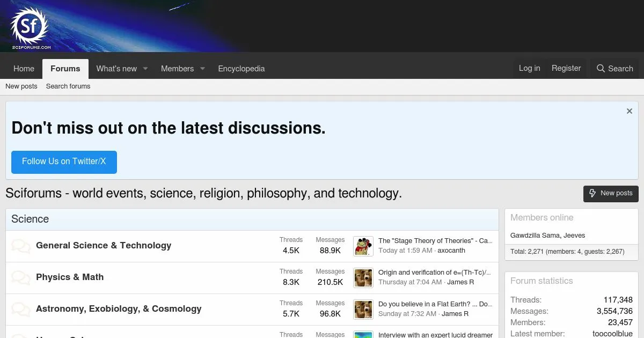
Task: Click the 96.8K messages count
Action: [330, 314]
